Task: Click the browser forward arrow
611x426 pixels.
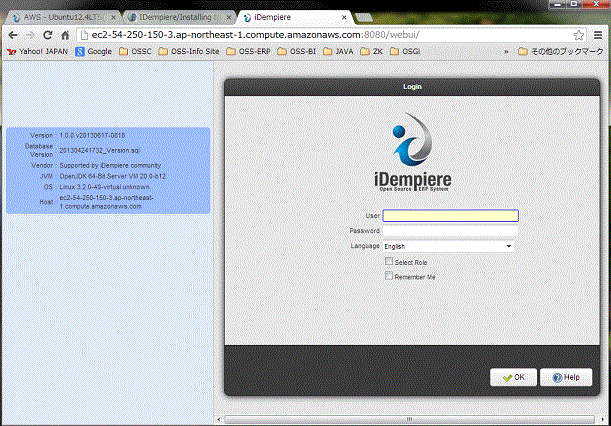Action: tap(30, 35)
